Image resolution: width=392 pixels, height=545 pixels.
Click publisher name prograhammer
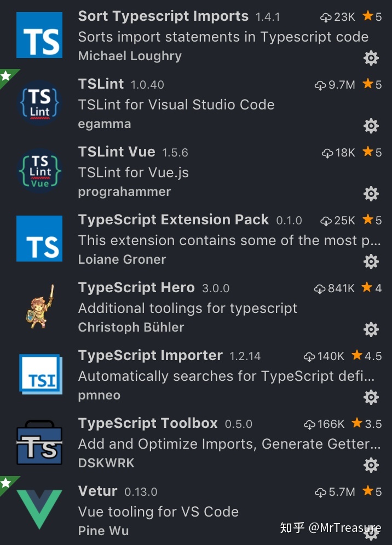click(x=124, y=192)
